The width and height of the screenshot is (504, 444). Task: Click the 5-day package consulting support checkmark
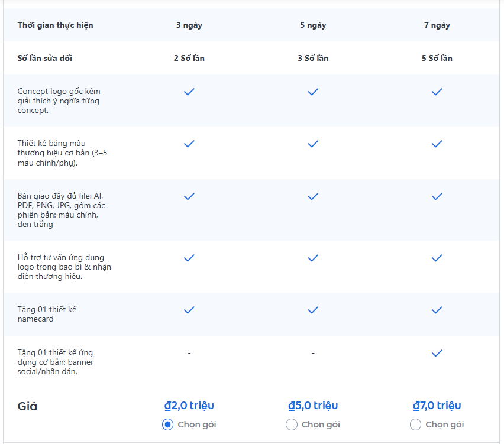[x=313, y=258]
